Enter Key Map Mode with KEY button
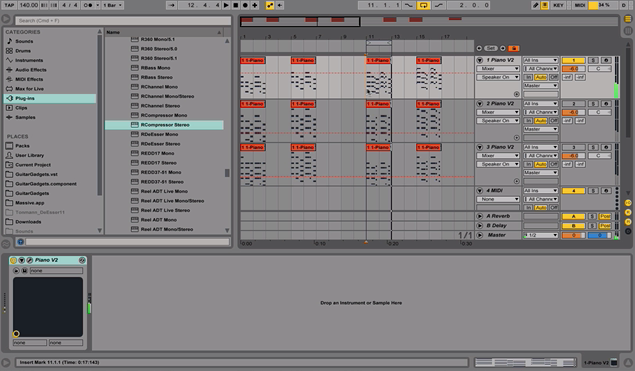 (x=558, y=5)
